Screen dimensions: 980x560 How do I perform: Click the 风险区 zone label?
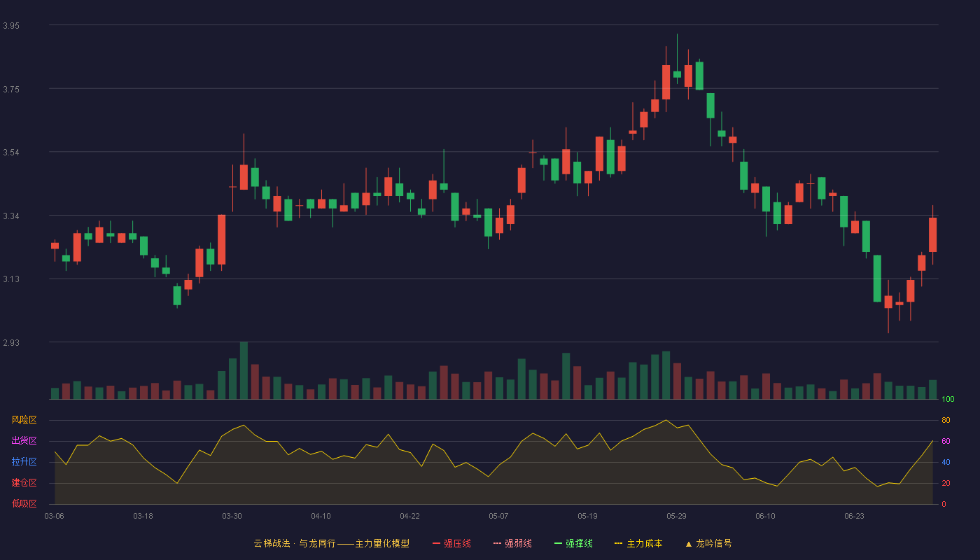24,420
